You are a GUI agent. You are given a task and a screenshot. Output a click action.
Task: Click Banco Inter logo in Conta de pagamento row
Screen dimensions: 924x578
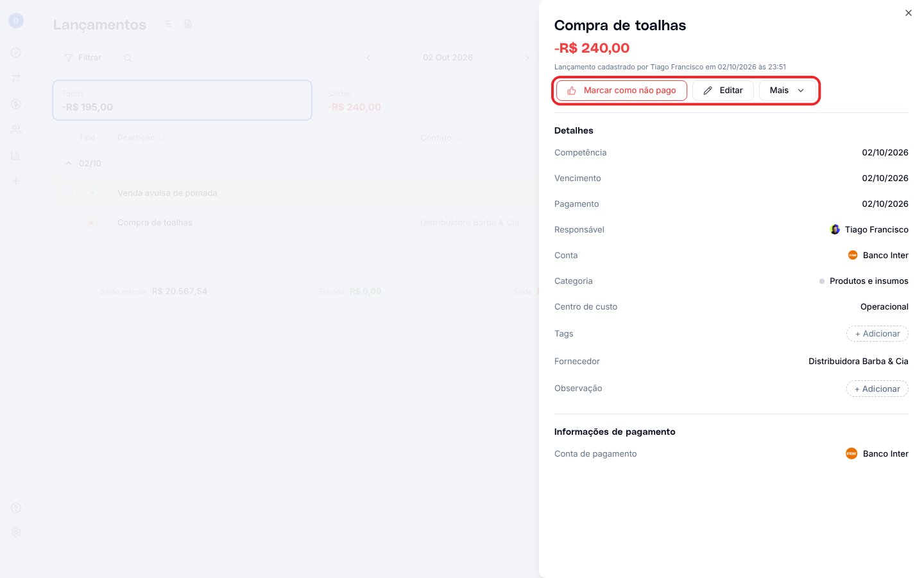pos(851,453)
